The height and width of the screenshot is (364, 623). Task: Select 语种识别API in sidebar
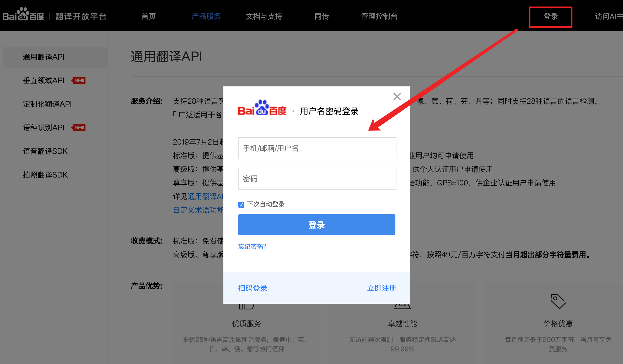coord(44,128)
